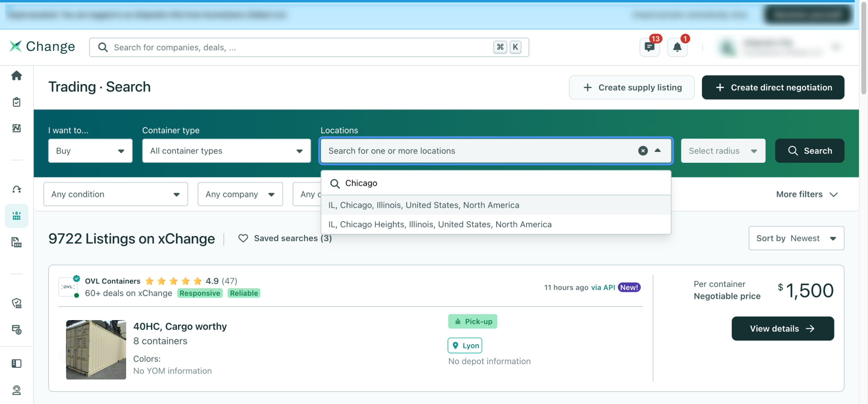Open All container types dropdown
The width and height of the screenshot is (868, 404).
pos(226,151)
